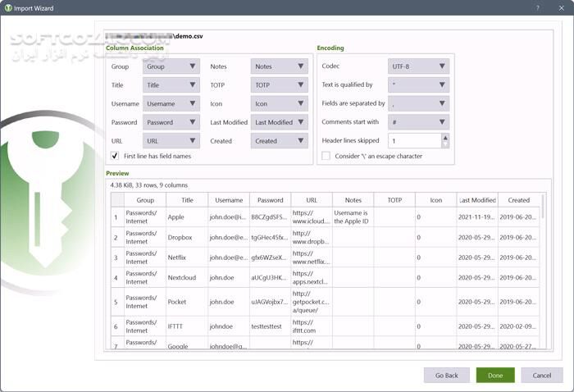Expand the Last Modified column dropdown

280,122
